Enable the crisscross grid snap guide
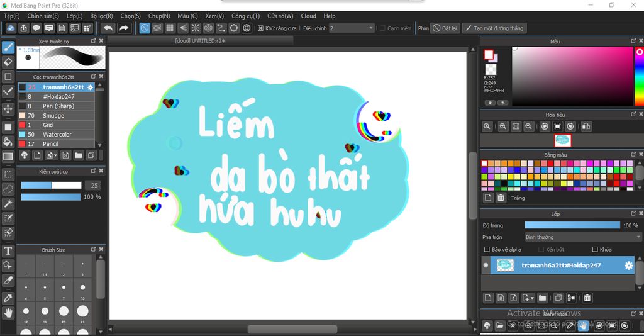 point(170,28)
